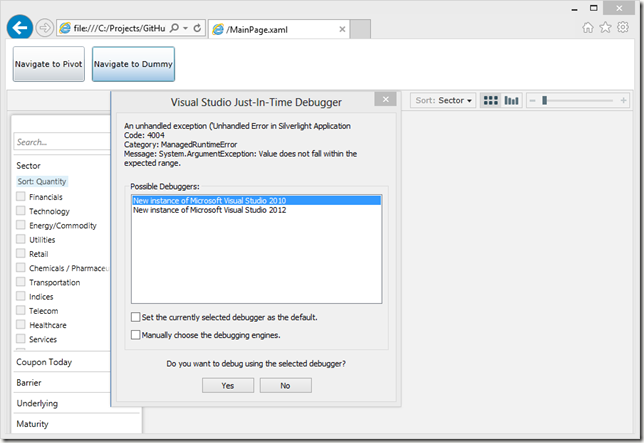Screen dimensions: 644x443
Task: Close the /MainPage.xaml tab
Action: 342,30
